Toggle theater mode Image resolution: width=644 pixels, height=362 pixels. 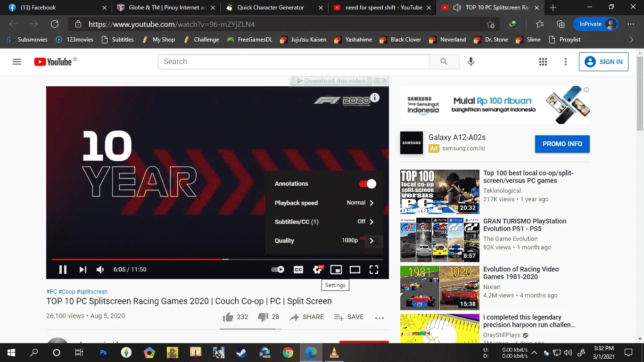tap(355, 270)
